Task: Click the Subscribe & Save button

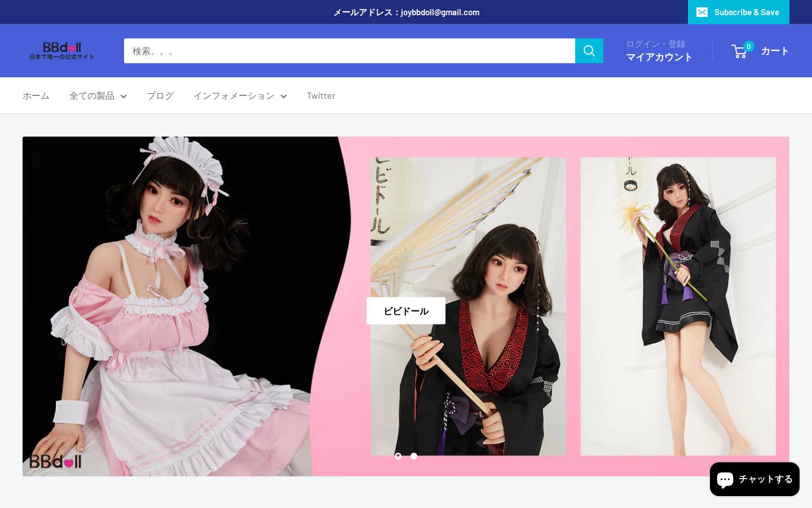Action: [x=739, y=12]
